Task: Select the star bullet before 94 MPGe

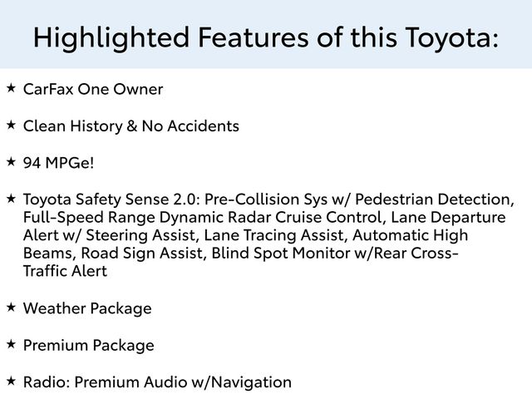Action: tap(11, 160)
